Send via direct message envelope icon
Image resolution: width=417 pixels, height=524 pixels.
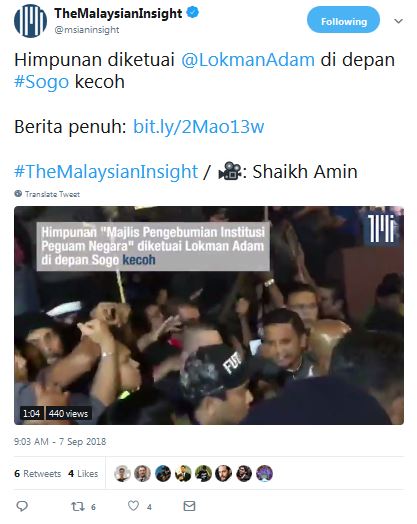coord(189,506)
